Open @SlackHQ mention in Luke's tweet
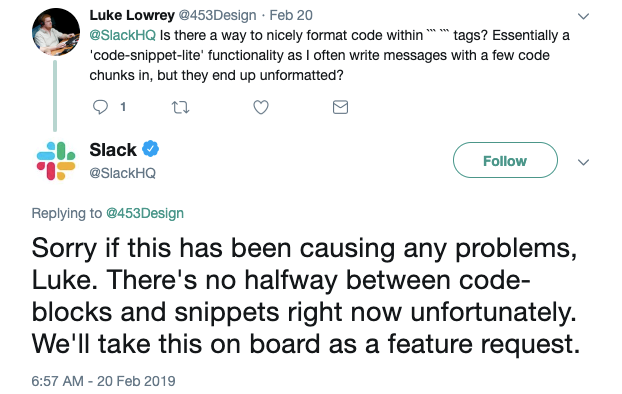 point(123,35)
